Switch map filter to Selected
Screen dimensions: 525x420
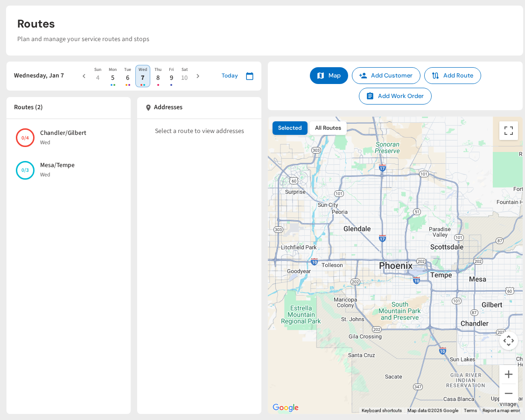click(x=290, y=127)
